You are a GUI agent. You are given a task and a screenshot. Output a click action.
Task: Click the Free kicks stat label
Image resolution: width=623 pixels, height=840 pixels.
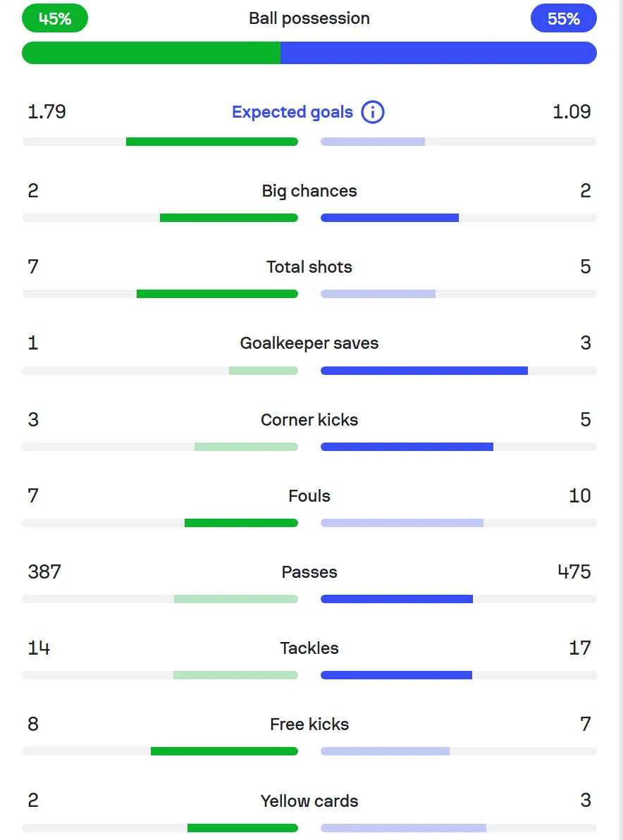click(x=309, y=724)
